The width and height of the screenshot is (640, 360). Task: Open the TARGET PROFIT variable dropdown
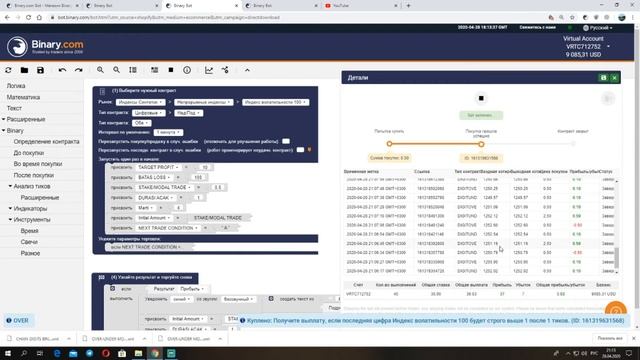(x=158, y=167)
